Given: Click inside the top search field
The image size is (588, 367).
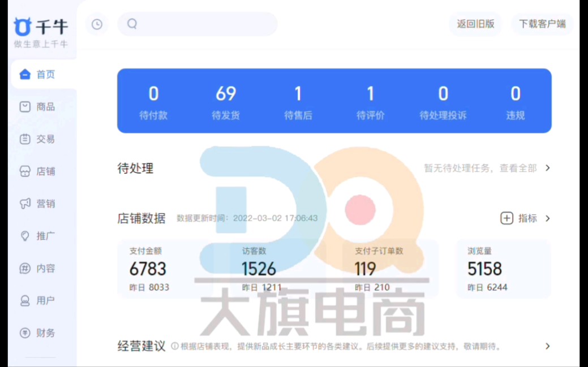Looking at the screenshot, I should [198, 24].
